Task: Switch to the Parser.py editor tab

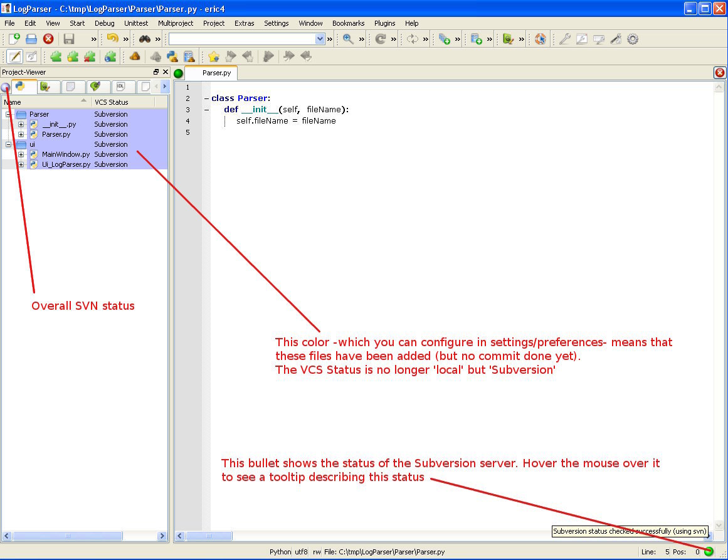Action: [x=216, y=73]
